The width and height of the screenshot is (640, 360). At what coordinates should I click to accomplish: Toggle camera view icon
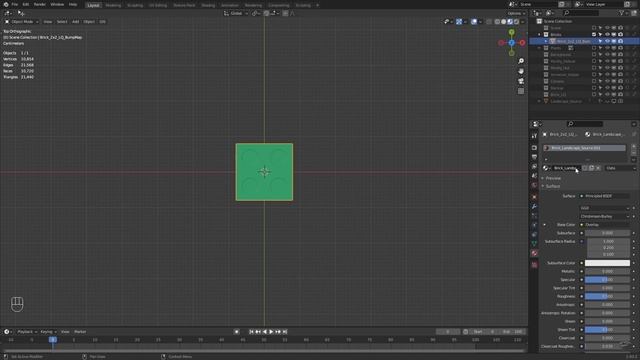coord(521,81)
